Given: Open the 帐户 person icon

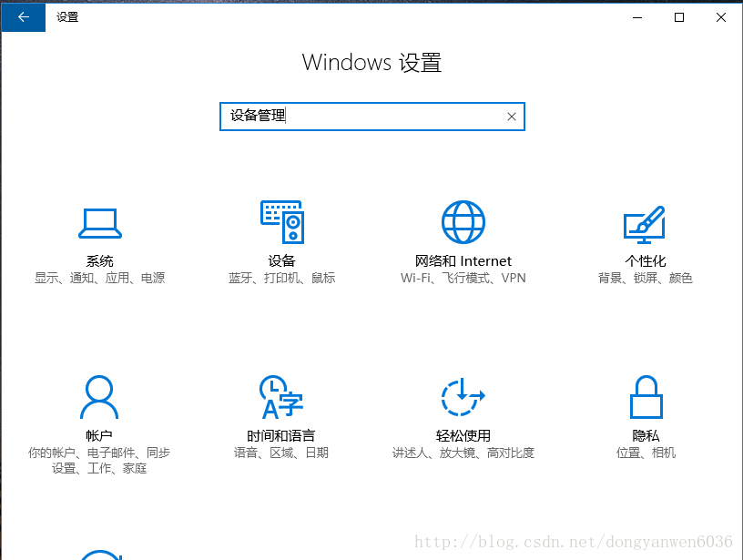Looking at the screenshot, I should pyautogui.click(x=99, y=397).
